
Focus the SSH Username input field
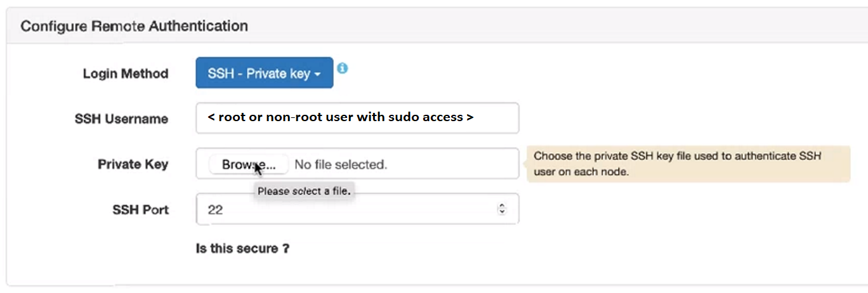(x=357, y=118)
